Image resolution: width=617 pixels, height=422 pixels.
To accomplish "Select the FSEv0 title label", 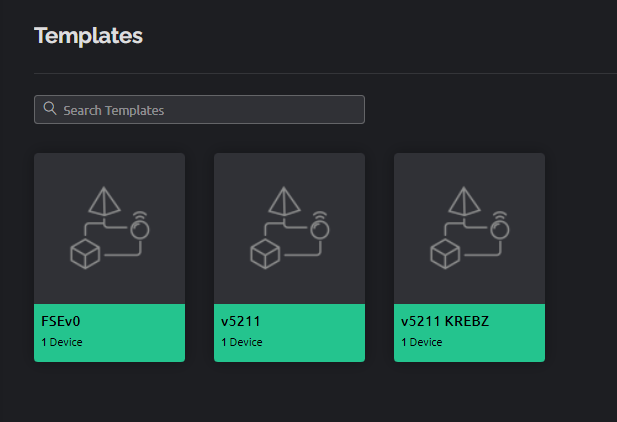I will (x=61, y=321).
